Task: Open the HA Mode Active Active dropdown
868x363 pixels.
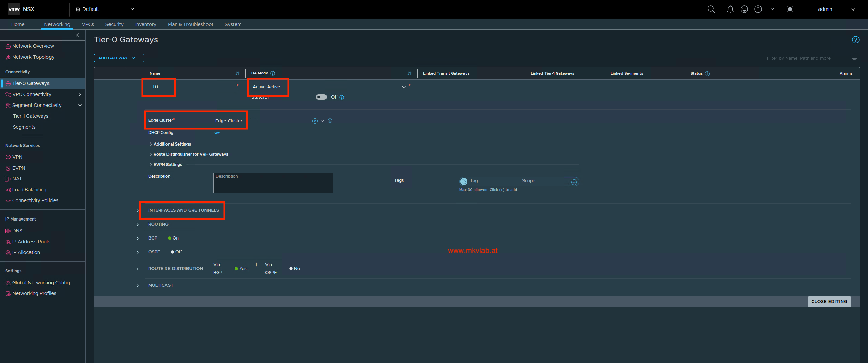Action: (329, 87)
